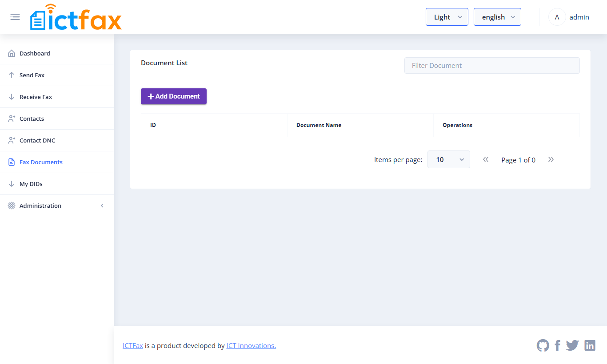
Task: Click the Page 1 of 0 text
Action: [x=519, y=160]
